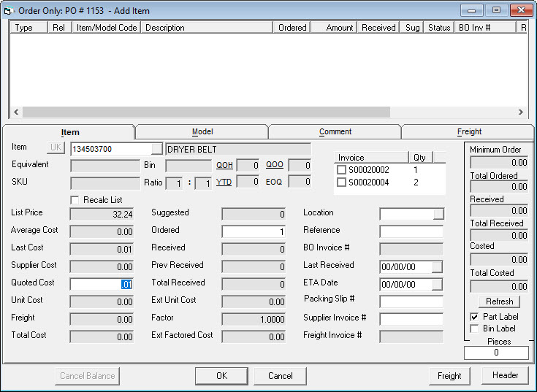The width and height of the screenshot is (537, 392).
Task: Click the Last Cost value 0.01
Action: [x=102, y=249]
